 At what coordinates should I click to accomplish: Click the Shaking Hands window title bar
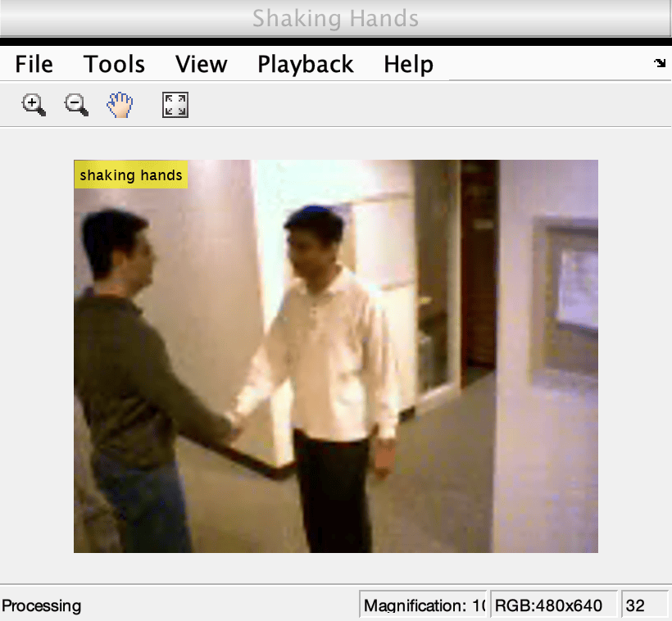pos(335,18)
